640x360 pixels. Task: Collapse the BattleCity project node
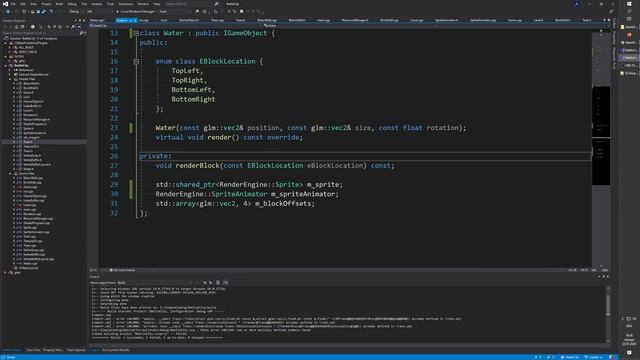click(x=6, y=65)
